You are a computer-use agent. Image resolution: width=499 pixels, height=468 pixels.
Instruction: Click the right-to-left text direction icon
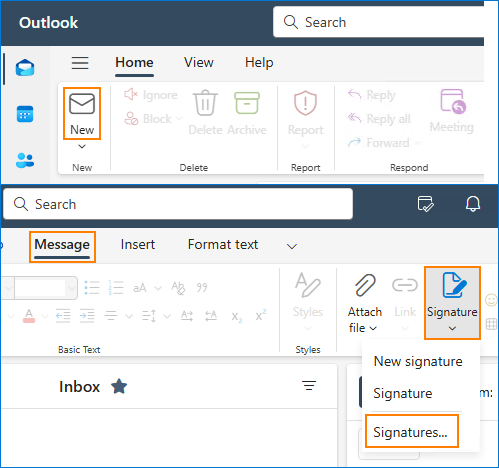tap(211, 315)
